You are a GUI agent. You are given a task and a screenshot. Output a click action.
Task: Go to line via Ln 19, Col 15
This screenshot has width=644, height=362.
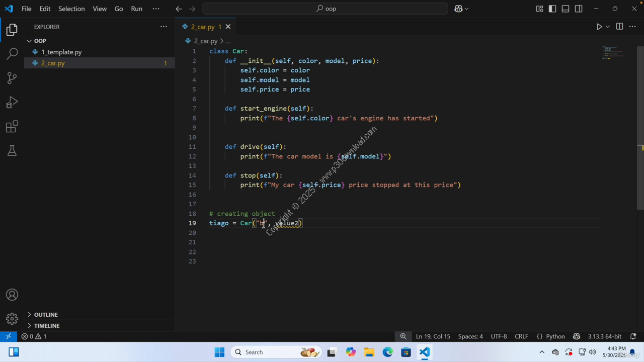tap(433, 336)
